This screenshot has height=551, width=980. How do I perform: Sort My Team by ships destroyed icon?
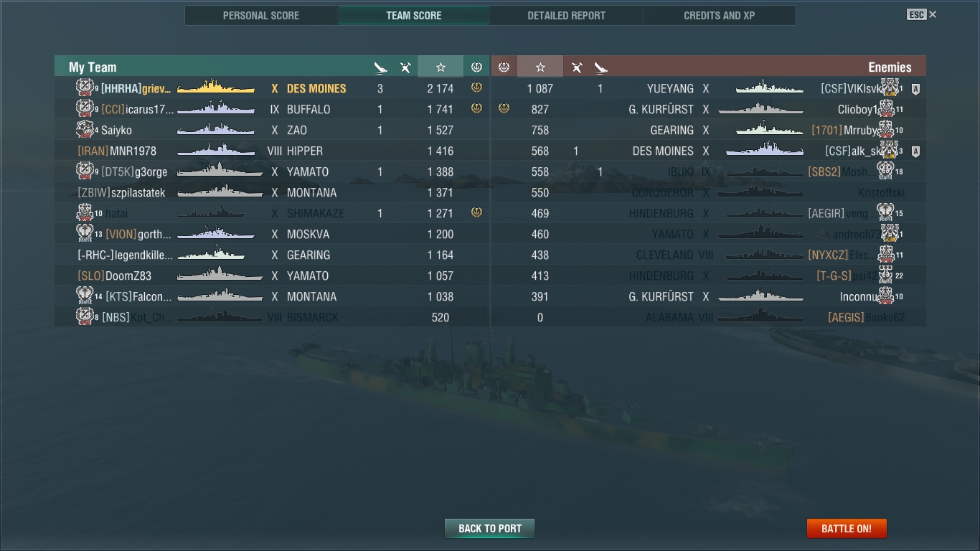click(x=380, y=67)
